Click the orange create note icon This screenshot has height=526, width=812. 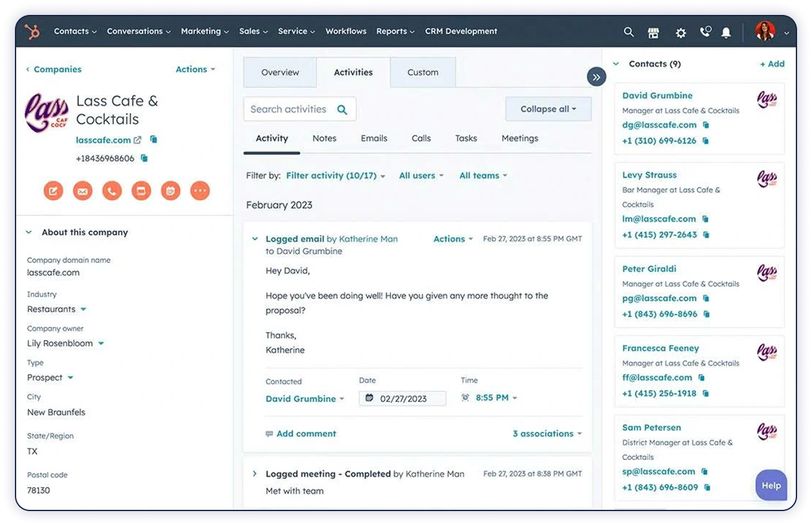[x=53, y=191]
